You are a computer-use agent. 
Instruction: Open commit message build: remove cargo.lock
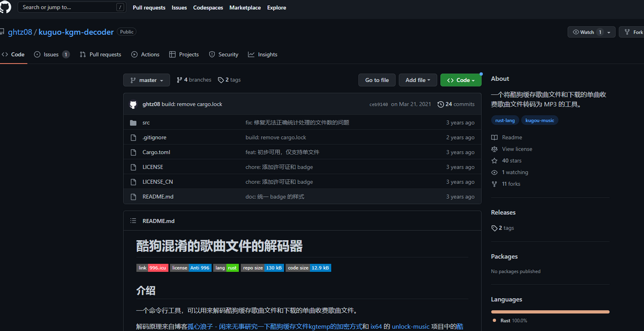tap(192, 104)
